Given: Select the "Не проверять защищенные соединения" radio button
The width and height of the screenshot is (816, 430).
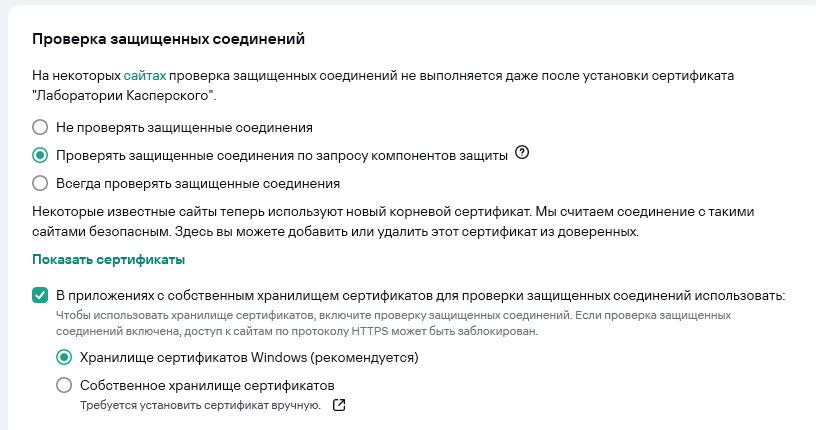Looking at the screenshot, I should point(40,127).
